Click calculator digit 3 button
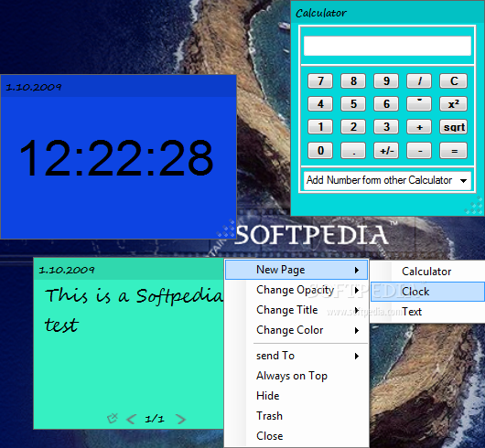 [x=386, y=127]
